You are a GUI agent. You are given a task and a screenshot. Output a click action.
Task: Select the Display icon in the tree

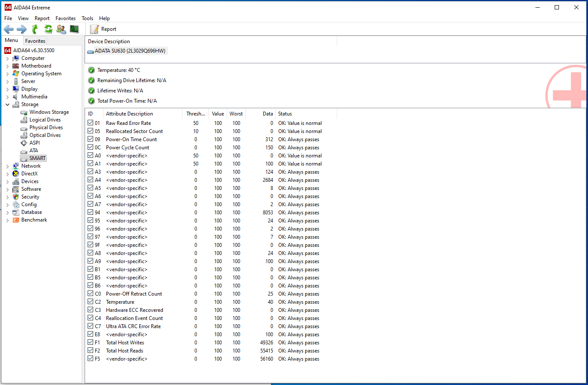click(16, 89)
